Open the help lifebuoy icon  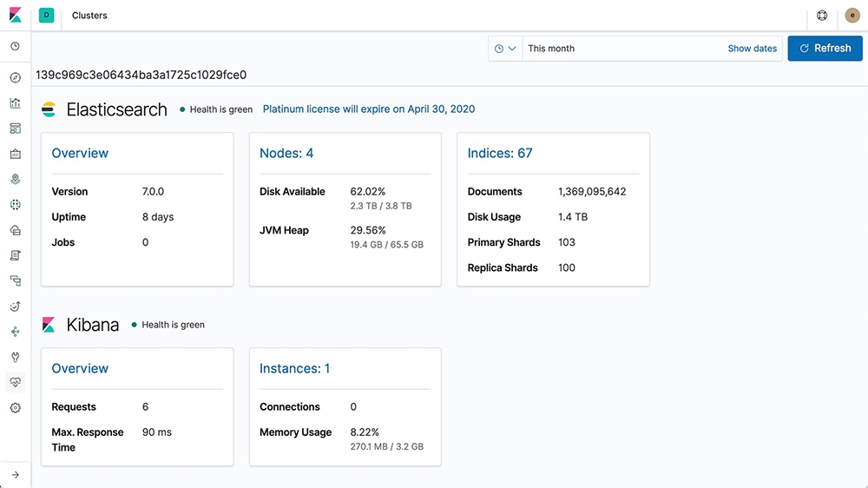[822, 16]
